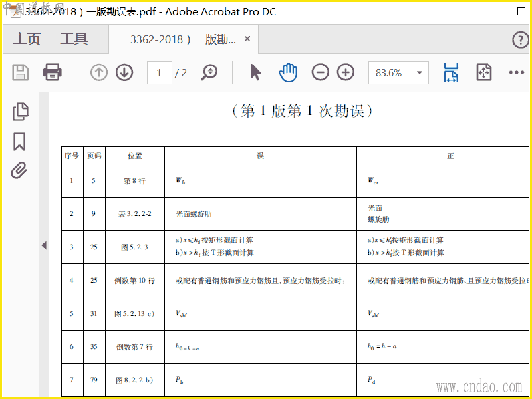This screenshot has height=399, width=532.
Task: Print the document with printer icon
Action: [53, 72]
